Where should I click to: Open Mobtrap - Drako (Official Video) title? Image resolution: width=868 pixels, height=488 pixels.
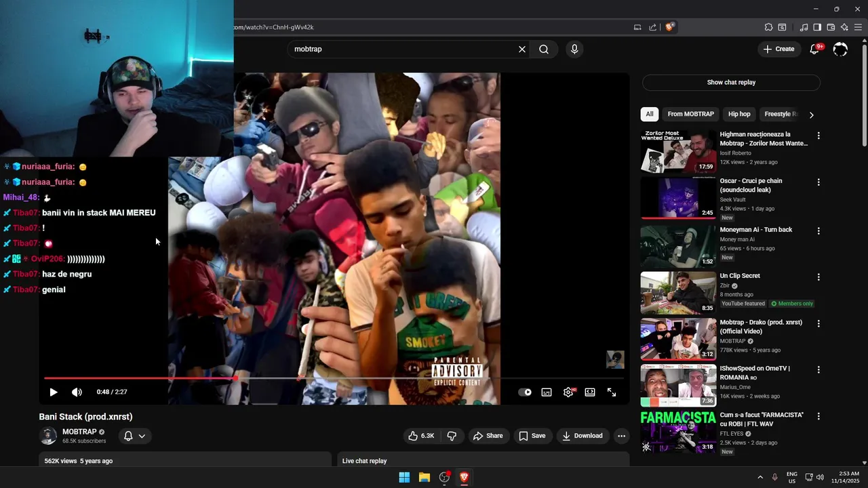click(x=761, y=327)
